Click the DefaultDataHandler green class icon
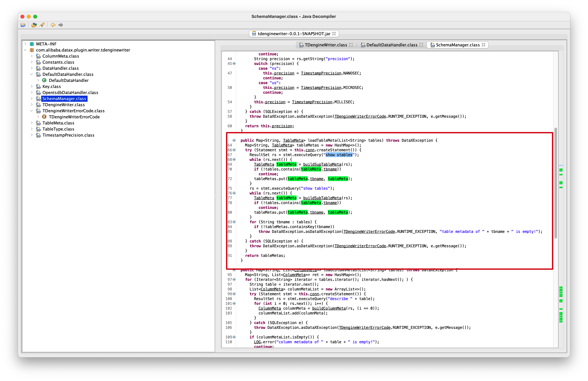588x381 pixels. pyautogui.click(x=44, y=80)
